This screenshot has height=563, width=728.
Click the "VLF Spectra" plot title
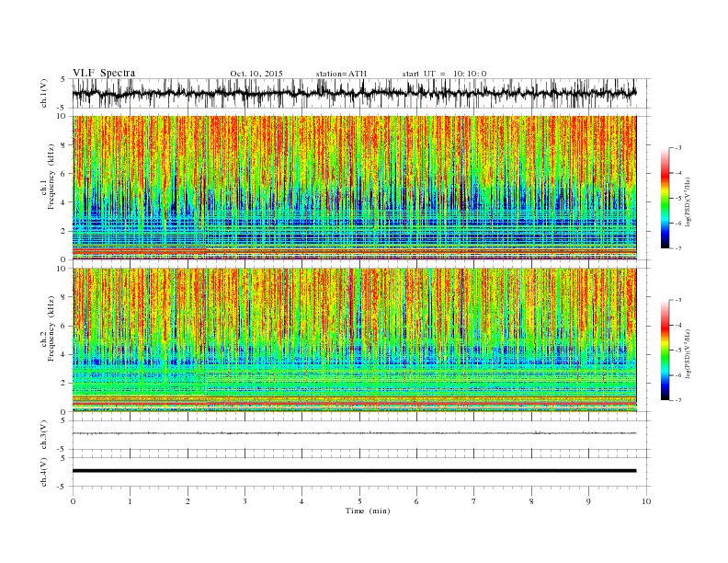click(x=104, y=73)
